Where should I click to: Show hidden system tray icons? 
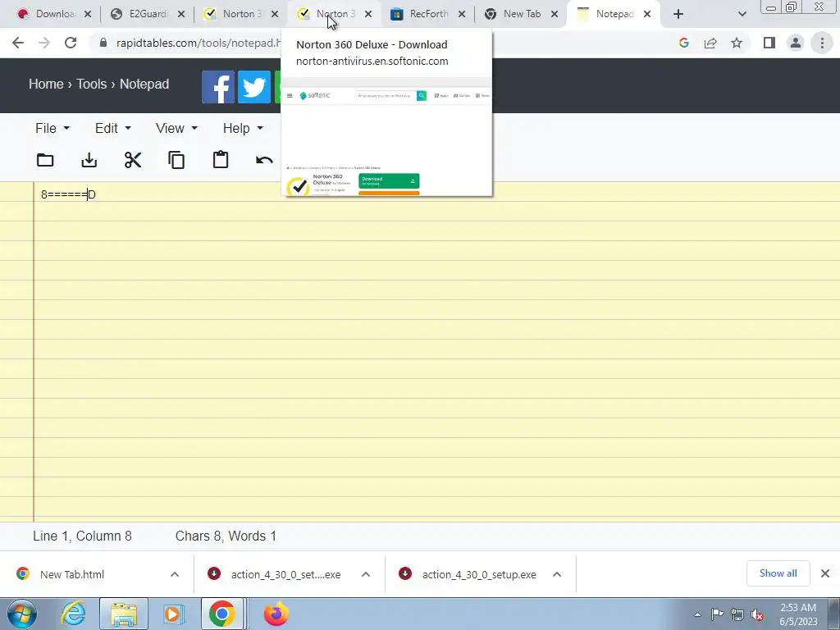pyautogui.click(x=697, y=614)
